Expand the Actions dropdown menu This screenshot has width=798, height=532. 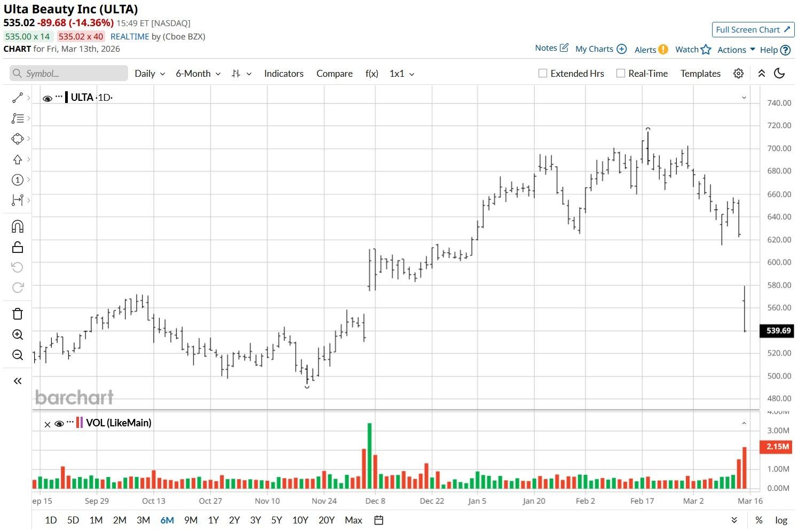tap(736, 50)
